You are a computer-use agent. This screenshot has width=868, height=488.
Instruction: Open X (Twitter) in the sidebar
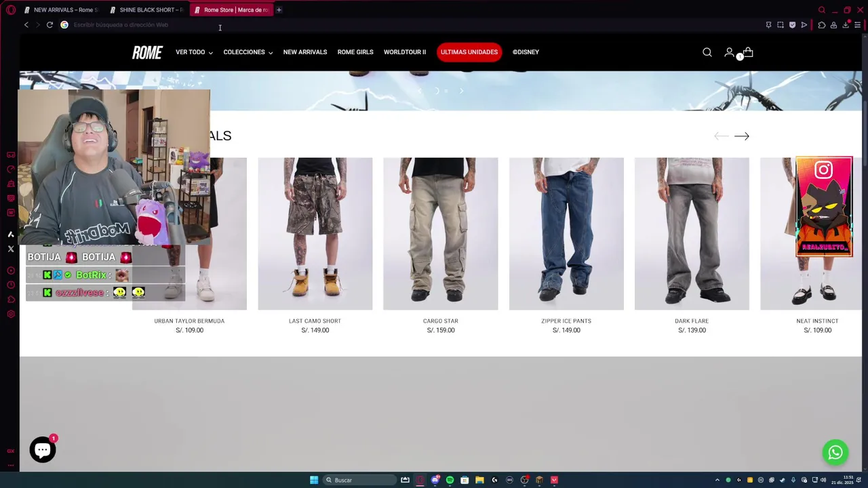(x=11, y=249)
